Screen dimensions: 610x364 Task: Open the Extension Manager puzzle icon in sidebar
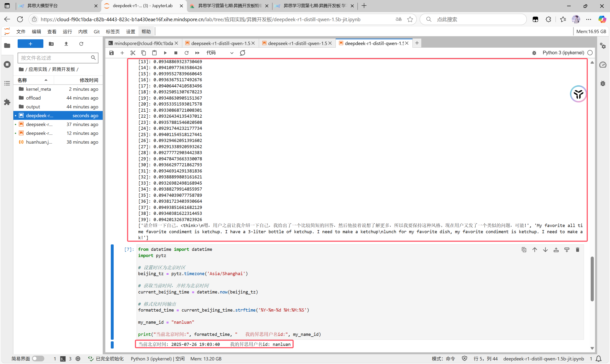(7, 102)
